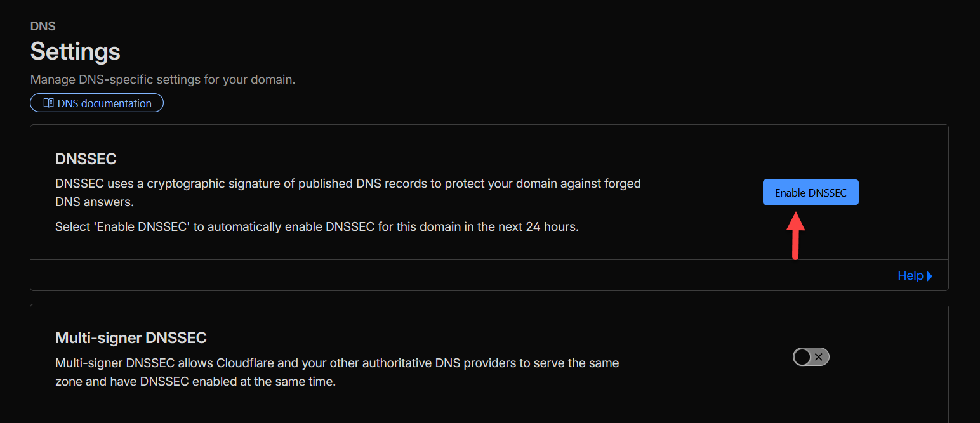
Task: Open the DNS documentation link
Action: point(104,103)
